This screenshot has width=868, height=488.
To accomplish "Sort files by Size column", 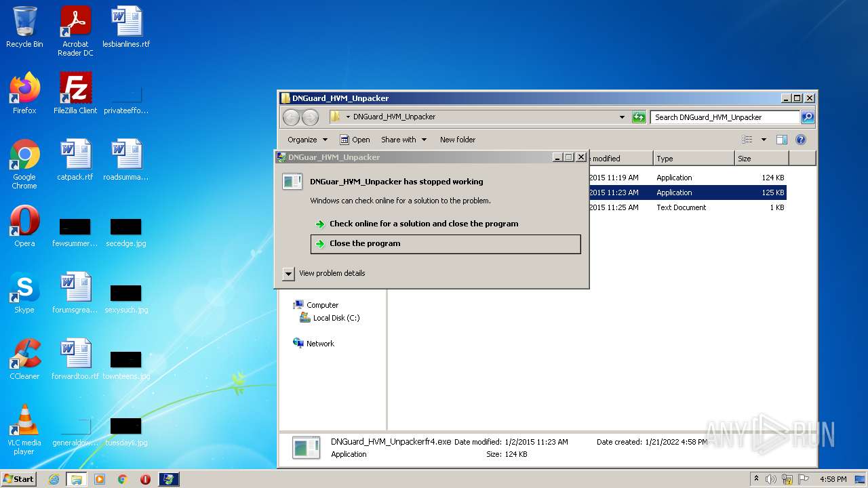I will point(762,159).
